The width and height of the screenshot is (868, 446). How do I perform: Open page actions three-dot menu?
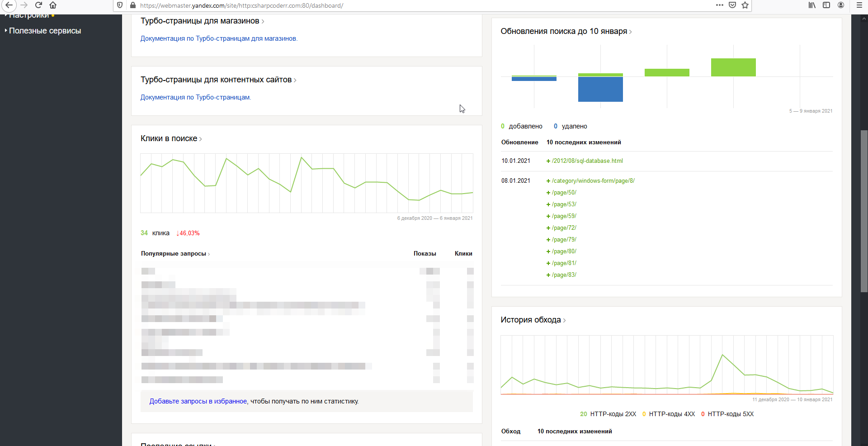click(720, 5)
